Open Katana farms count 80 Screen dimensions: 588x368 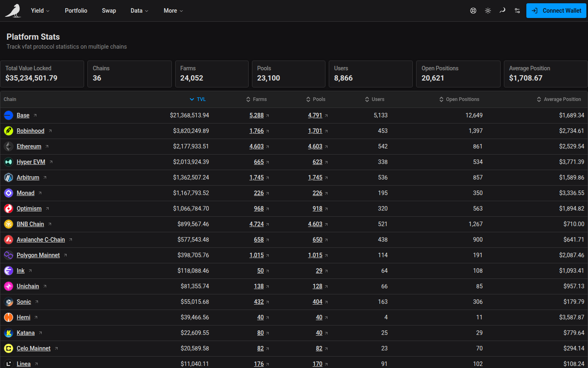261,333
